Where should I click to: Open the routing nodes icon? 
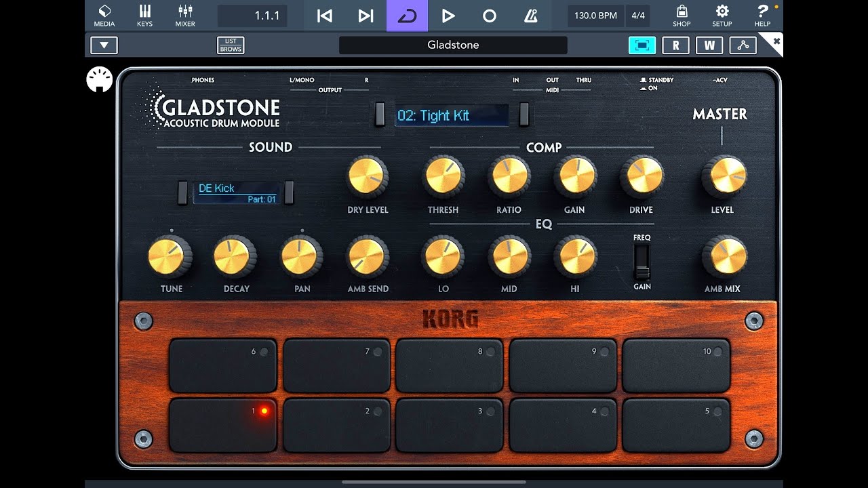tap(743, 45)
